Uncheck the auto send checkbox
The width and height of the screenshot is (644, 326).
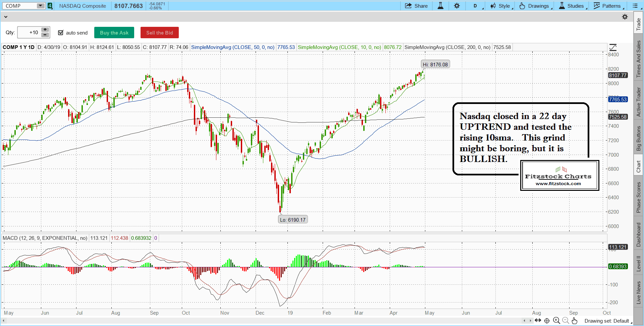61,33
